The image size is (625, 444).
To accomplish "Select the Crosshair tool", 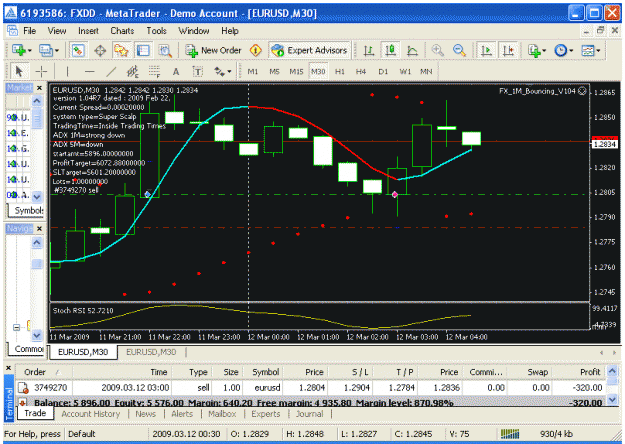I will pyautogui.click(x=41, y=72).
